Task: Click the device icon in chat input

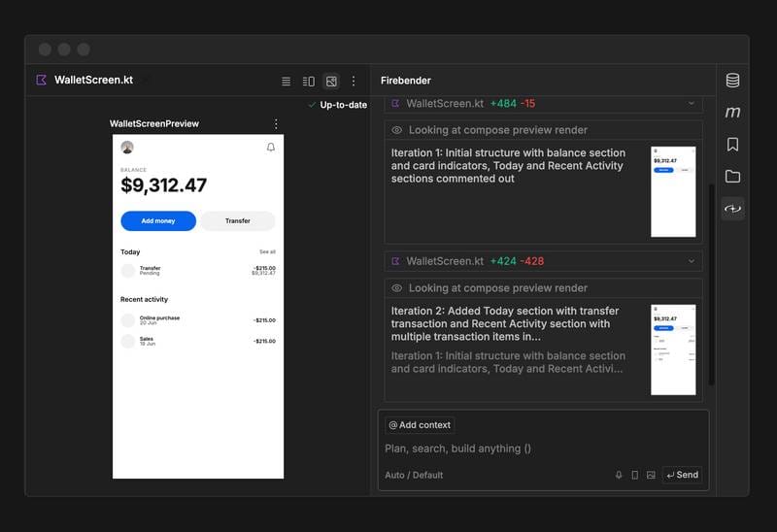Action: [x=635, y=475]
